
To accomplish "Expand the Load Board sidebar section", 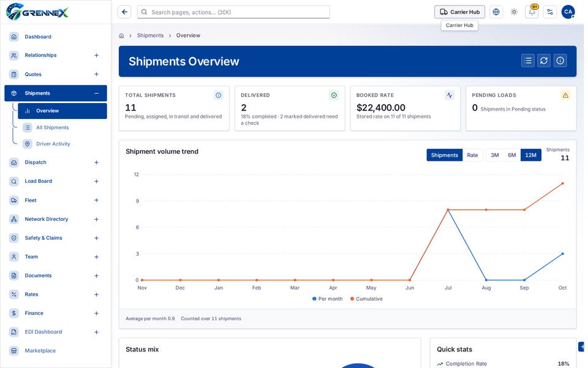I will click(96, 182).
